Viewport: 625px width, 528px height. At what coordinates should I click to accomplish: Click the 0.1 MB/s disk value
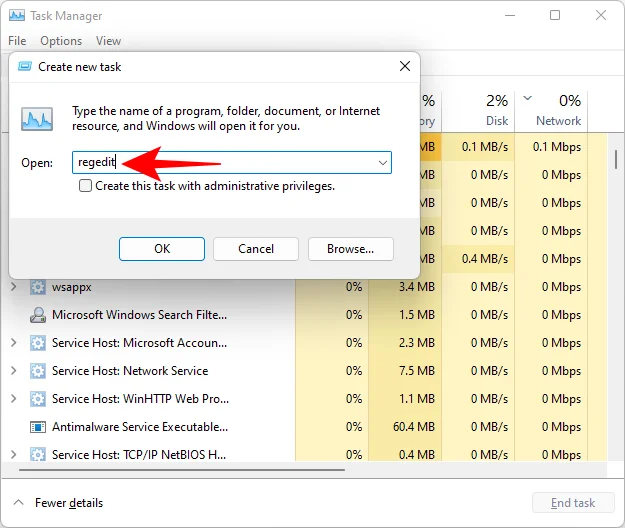[485, 147]
